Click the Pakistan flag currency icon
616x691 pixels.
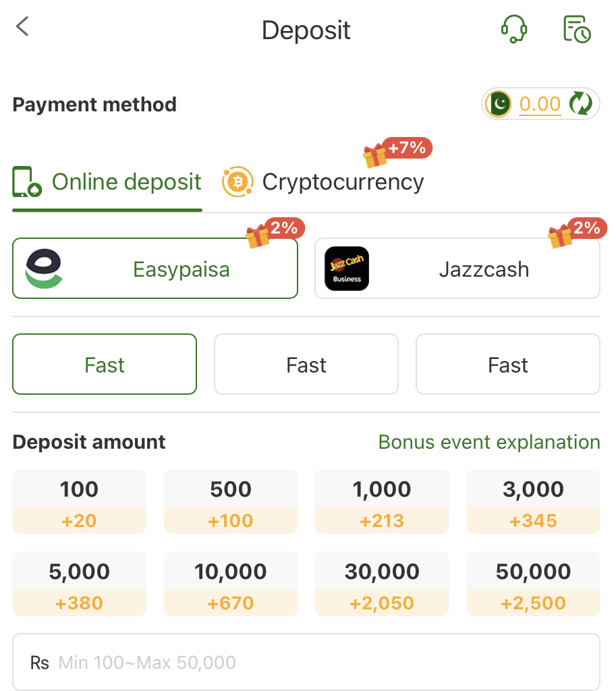point(499,104)
